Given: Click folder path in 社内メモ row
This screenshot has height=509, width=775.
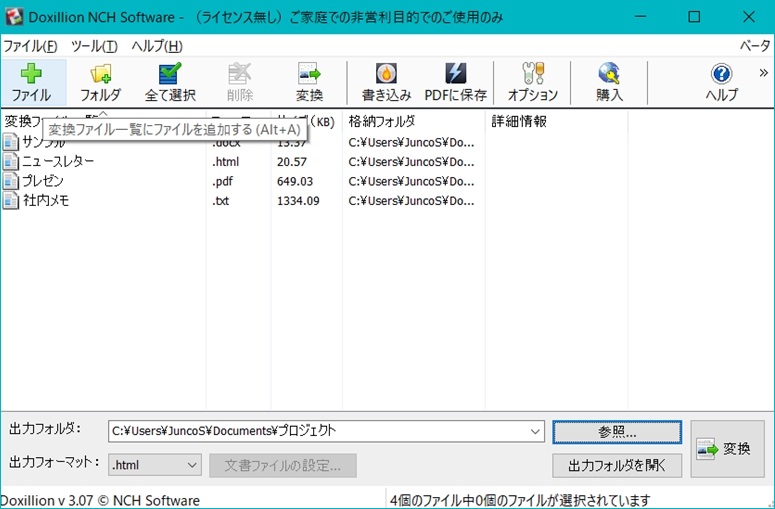Looking at the screenshot, I should click(411, 201).
